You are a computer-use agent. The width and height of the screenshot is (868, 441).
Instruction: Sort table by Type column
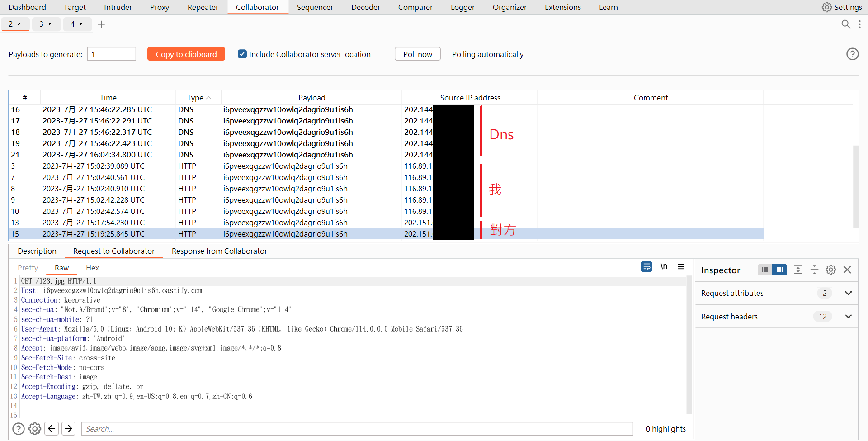(x=198, y=98)
